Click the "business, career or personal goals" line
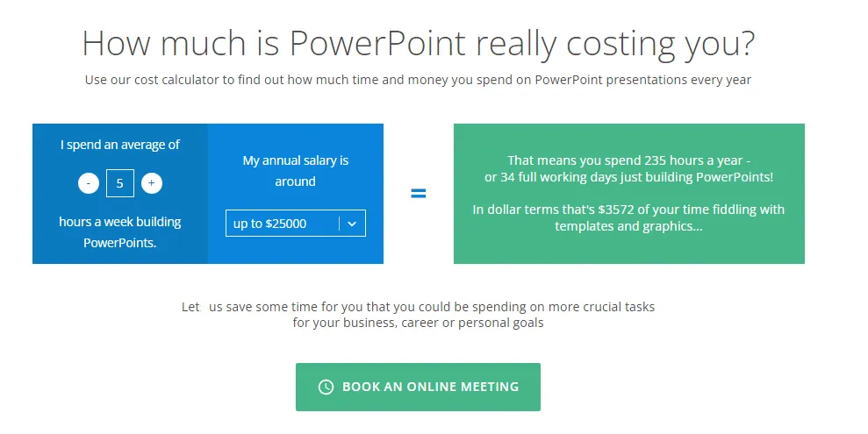This screenshot has width=868, height=434. (x=418, y=323)
